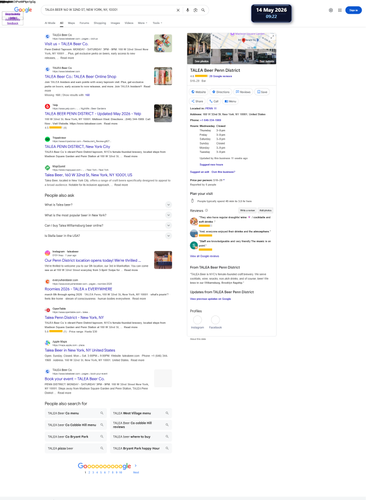Click the Directions button in knowledge panel
This screenshot has width=370, height=500.
pyautogui.click(x=220, y=92)
